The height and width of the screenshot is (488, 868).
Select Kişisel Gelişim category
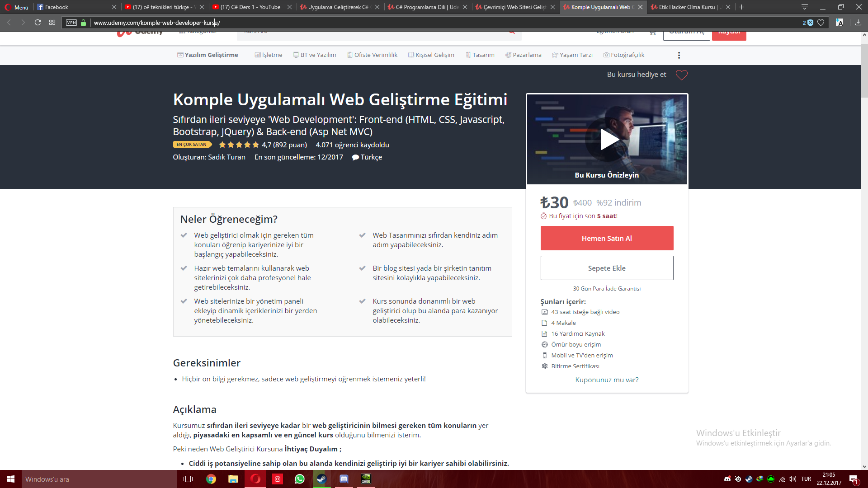coord(431,55)
